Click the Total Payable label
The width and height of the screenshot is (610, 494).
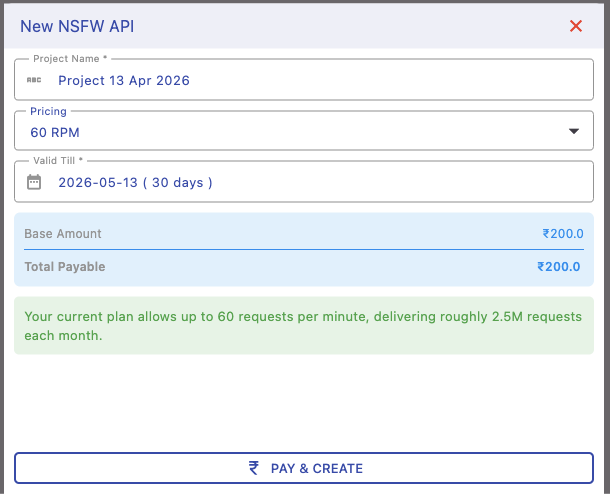[65, 267]
